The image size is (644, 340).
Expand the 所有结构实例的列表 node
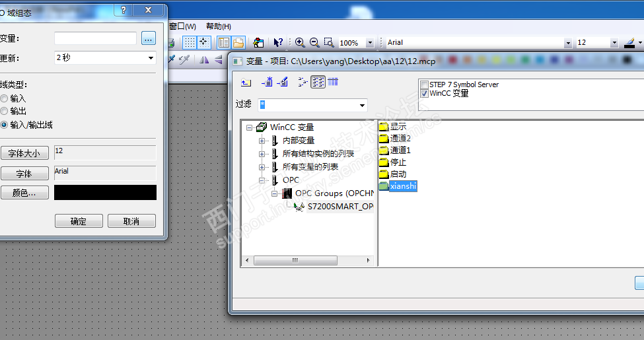pyautogui.click(x=262, y=154)
